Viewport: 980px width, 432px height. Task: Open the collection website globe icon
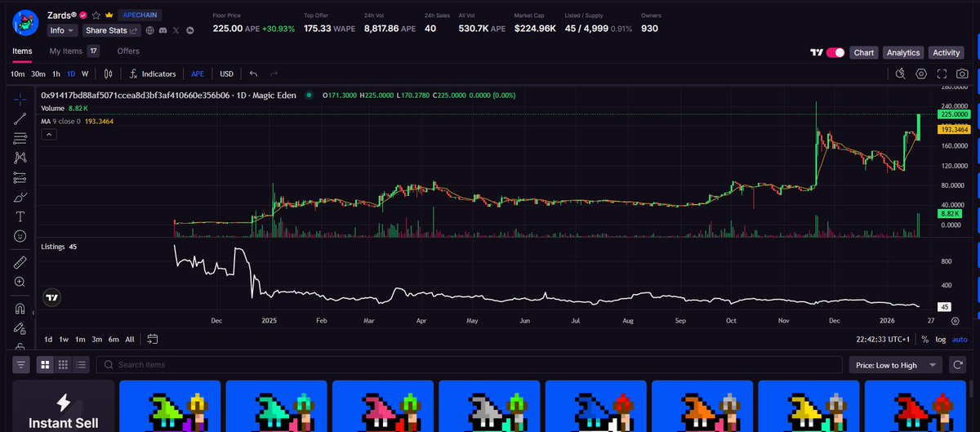(150, 30)
